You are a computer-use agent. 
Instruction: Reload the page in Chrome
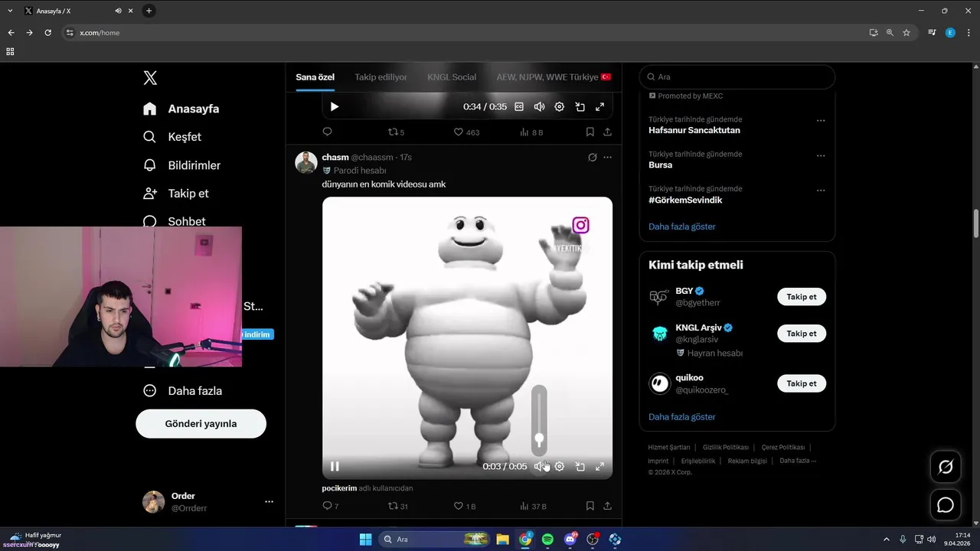pos(47,33)
